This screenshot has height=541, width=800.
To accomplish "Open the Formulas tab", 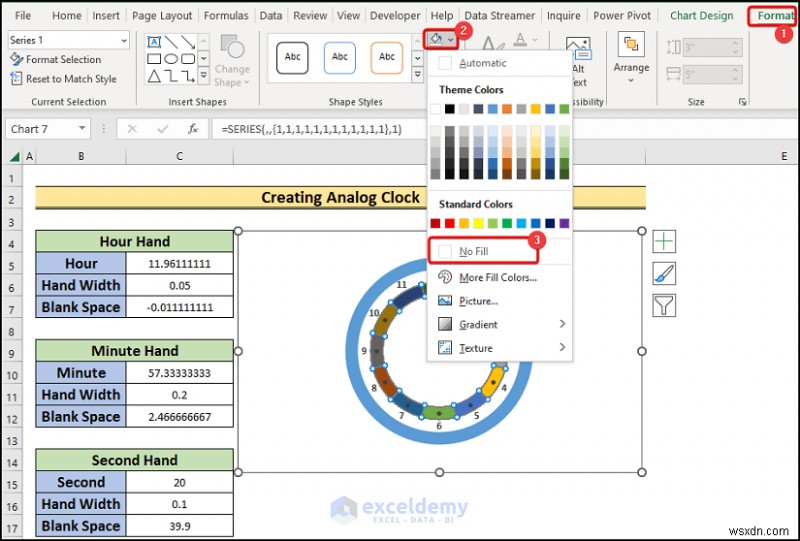I will [226, 16].
